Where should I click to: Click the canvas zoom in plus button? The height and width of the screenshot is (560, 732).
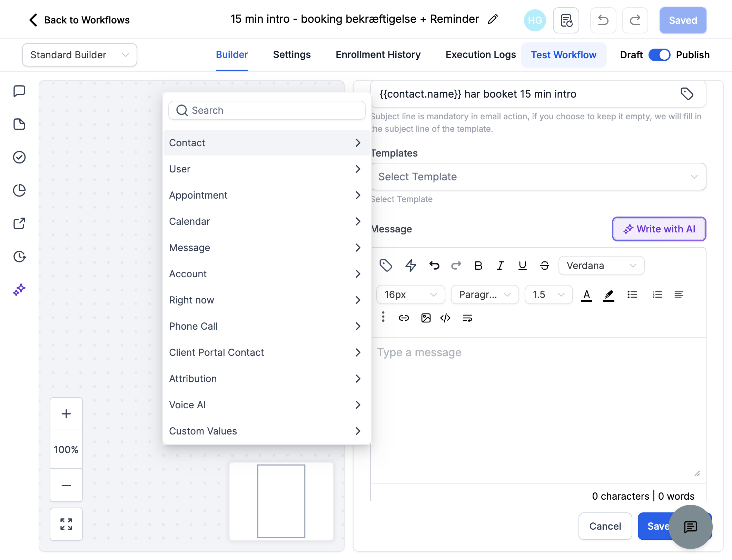point(66,413)
